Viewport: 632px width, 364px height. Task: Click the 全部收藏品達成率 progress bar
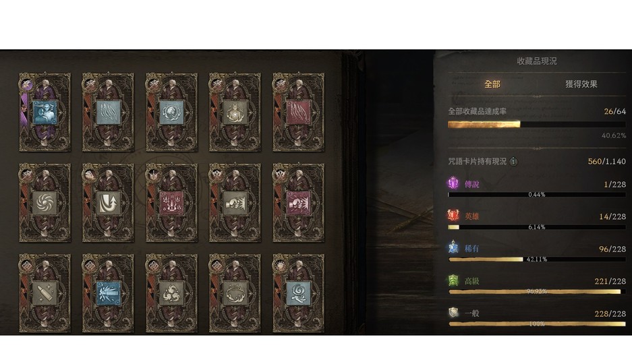(537, 125)
